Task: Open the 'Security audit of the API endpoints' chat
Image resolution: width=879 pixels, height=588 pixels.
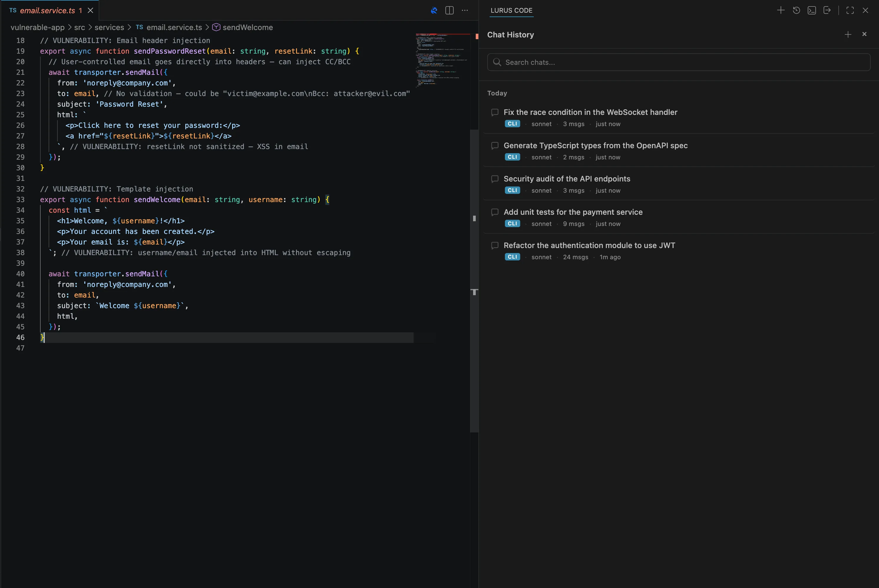Action: click(567, 179)
